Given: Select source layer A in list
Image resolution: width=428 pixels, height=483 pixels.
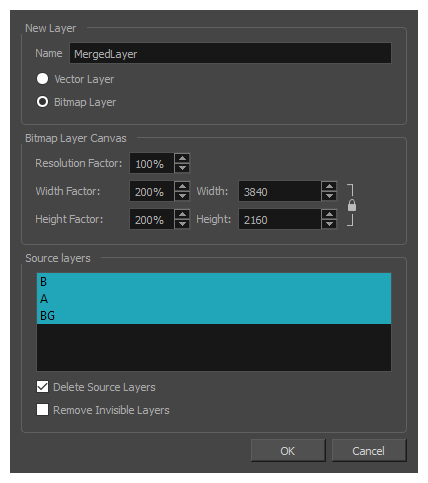Looking at the screenshot, I should coord(214,299).
